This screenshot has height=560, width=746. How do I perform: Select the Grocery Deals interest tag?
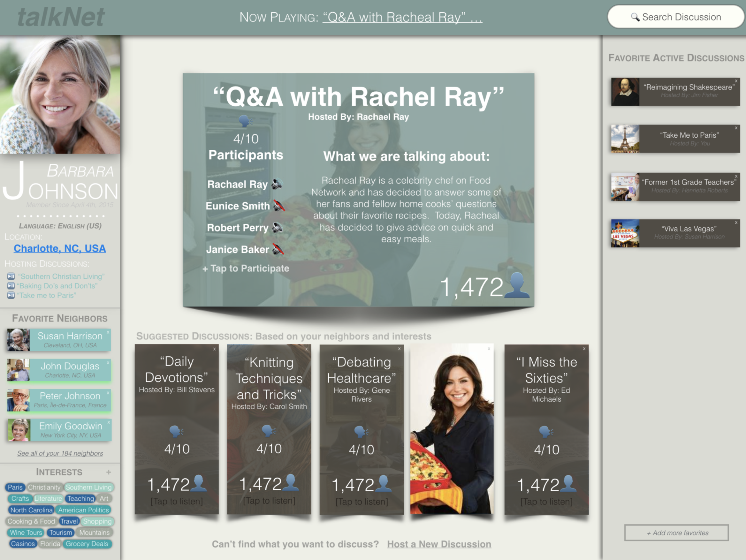[87, 543]
